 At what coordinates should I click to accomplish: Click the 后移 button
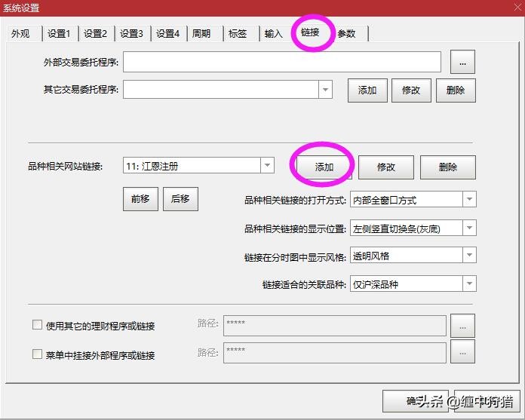(180, 199)
